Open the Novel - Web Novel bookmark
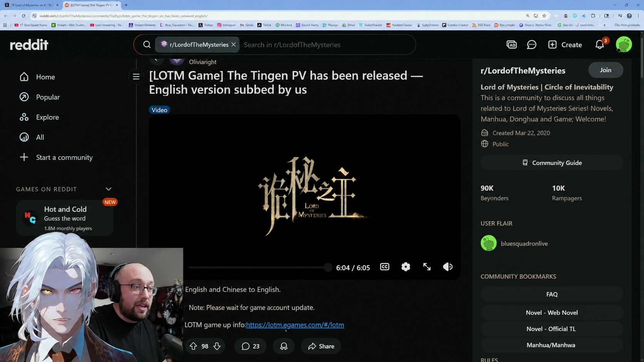The image size is (644, 362). click(552, 313)
